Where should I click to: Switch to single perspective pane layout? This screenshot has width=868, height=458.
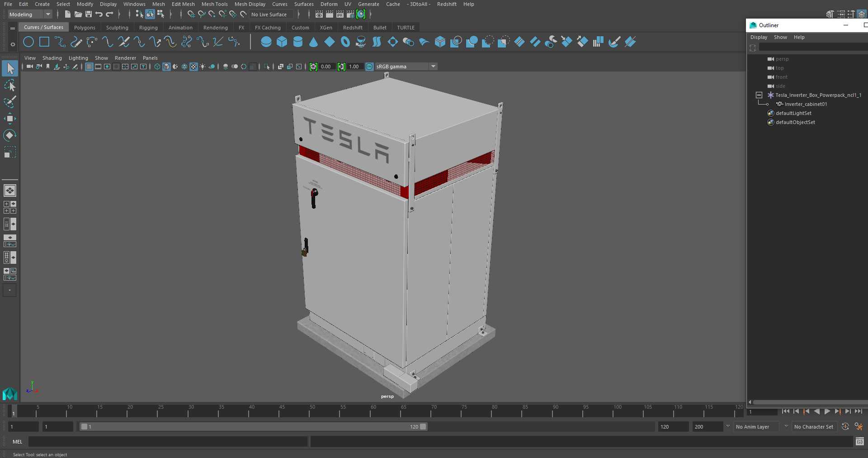pyautogui.click(x=10, y=191)
